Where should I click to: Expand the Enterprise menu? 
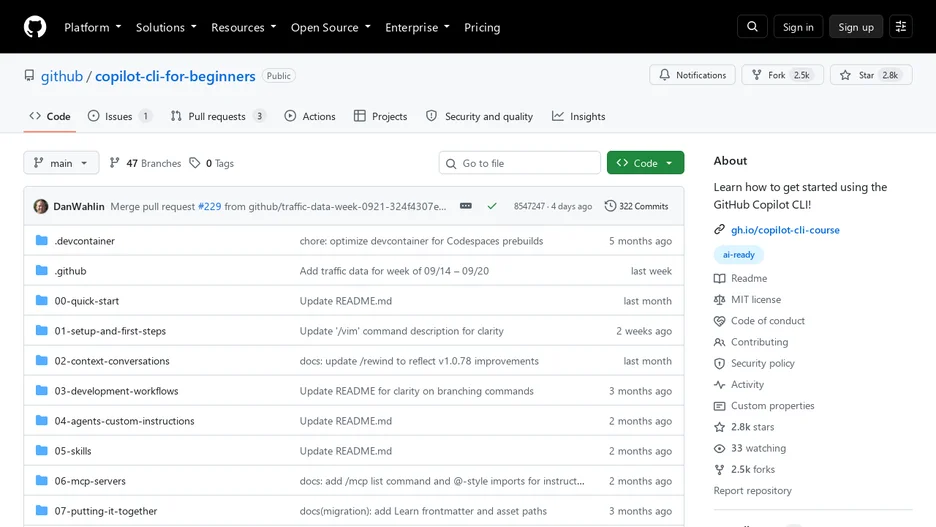coord(417,27)
